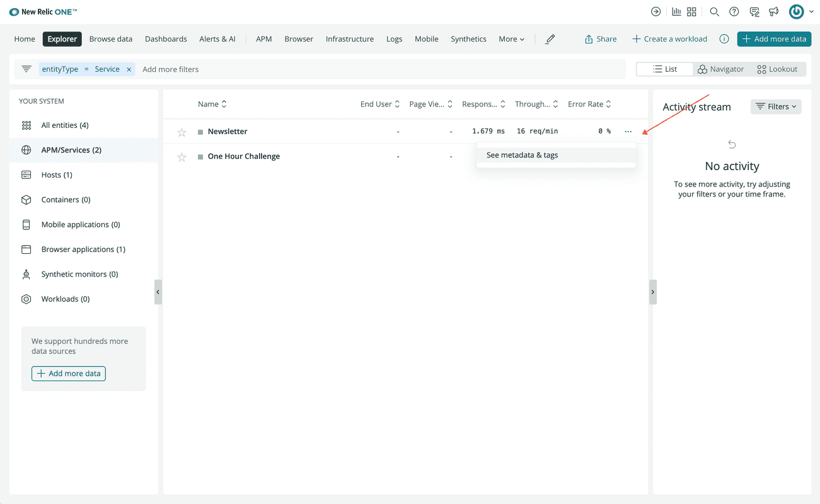Open the APM tab

pos(264,39)
